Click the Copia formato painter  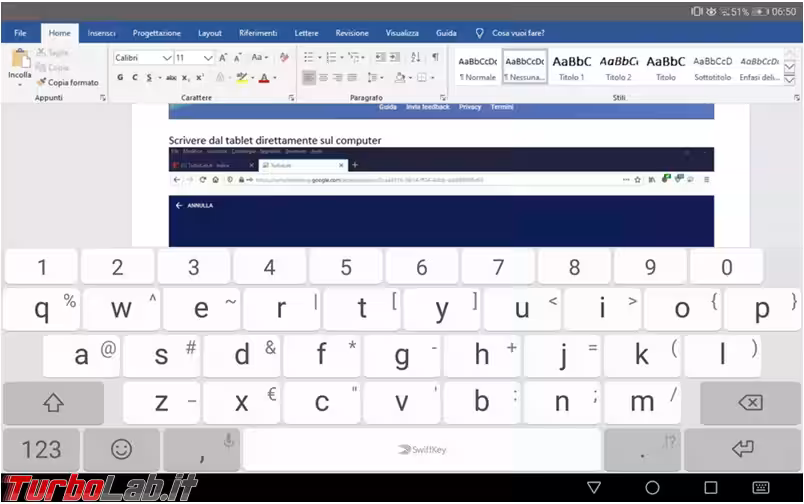coord(68,82)
